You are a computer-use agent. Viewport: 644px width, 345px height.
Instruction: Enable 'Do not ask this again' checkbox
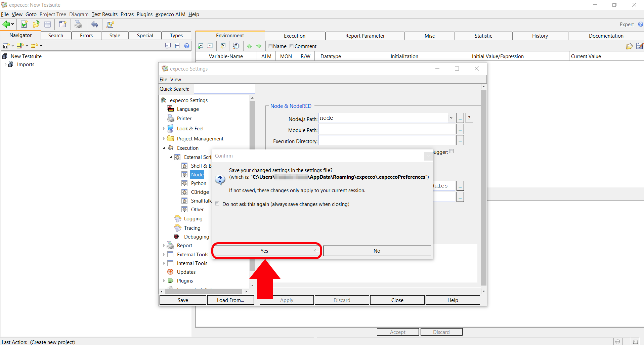(217, 204)
